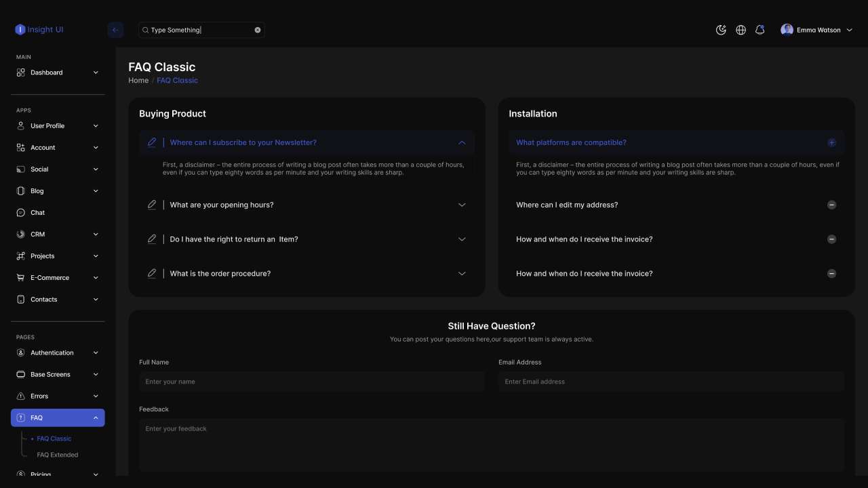Toggle dark mode moon icon

click(x=721, y=30)
